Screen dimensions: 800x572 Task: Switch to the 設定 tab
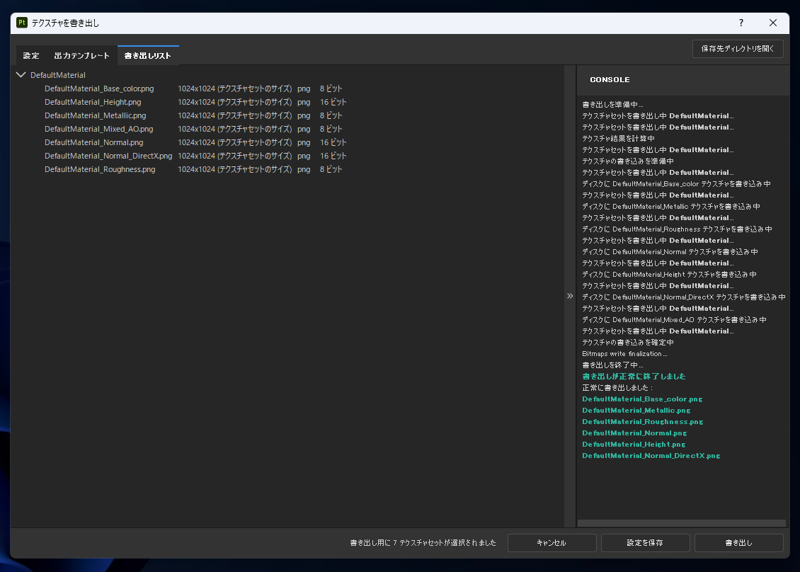click(x=31, y=56)
